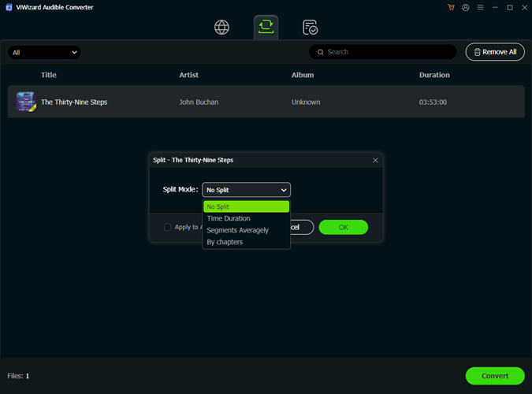Click the Unknown album cell
532x394 pixels.
306,102
